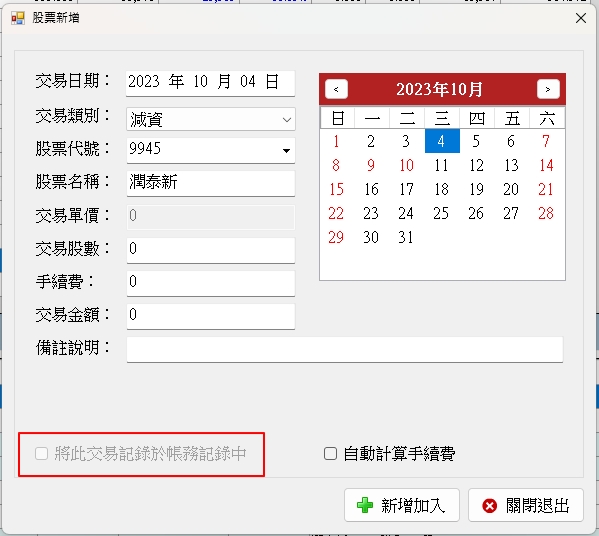Close the 股票新增 dialog window
Viewport: 599px width, 536px height.
[581, 18]
